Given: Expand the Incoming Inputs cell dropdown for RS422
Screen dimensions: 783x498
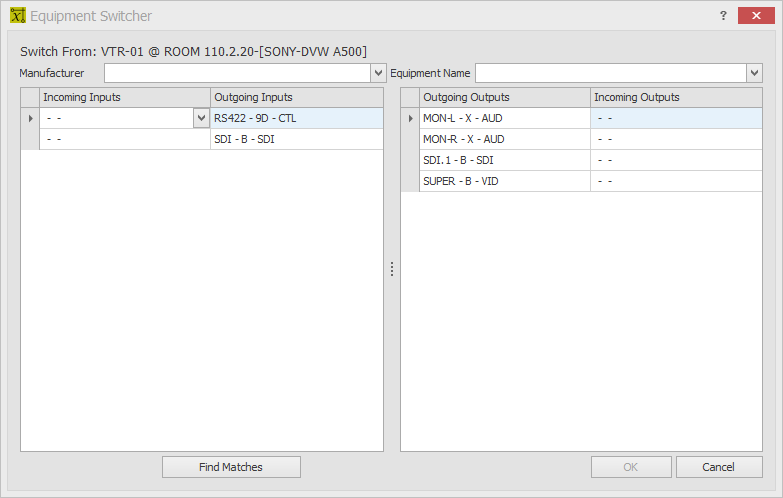Looking at the screenshot, I should 201,118.
